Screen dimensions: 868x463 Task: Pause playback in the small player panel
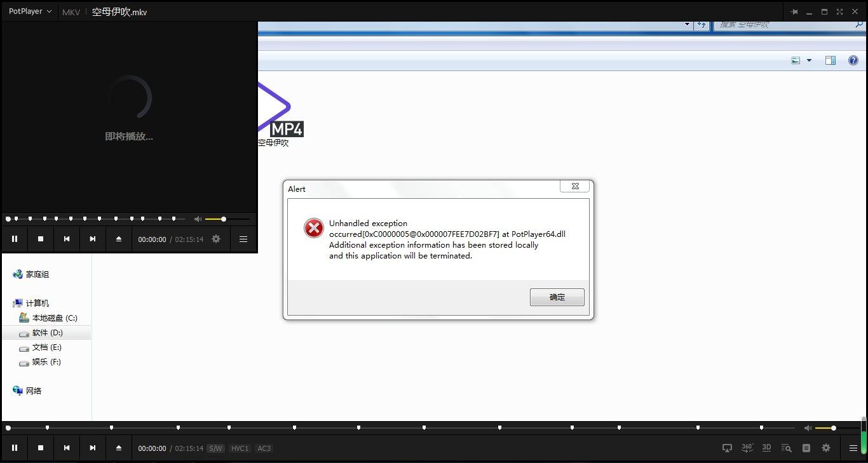[x=15, y=239]
